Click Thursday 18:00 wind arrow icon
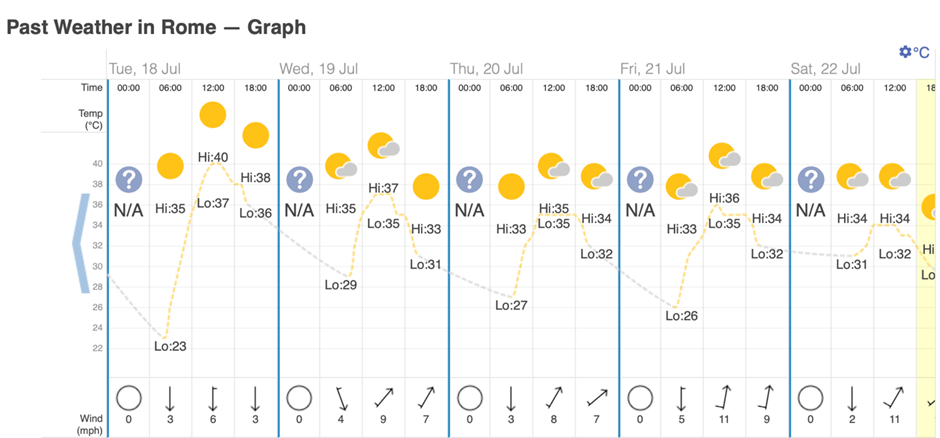This screenshot has height=438, width=940. 596,398
